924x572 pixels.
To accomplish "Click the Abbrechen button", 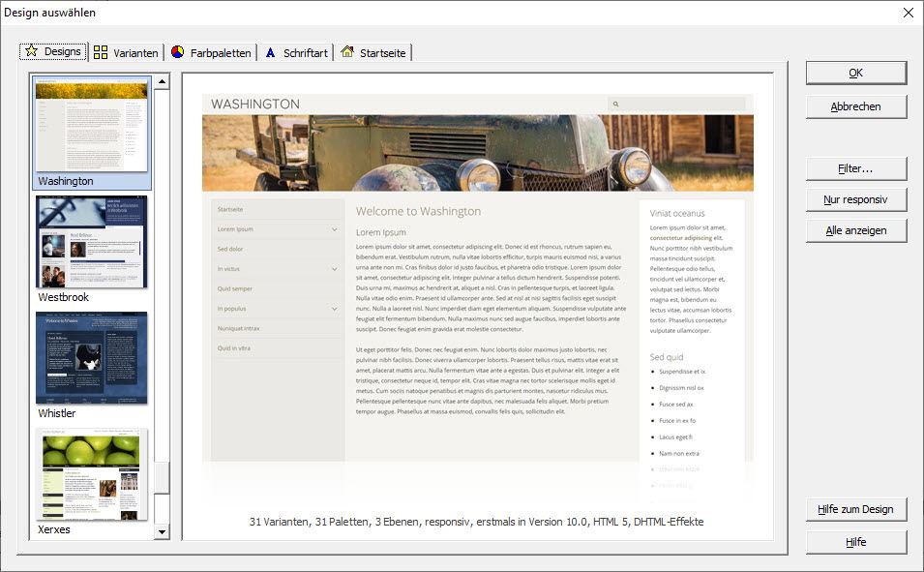I will 856,106.
